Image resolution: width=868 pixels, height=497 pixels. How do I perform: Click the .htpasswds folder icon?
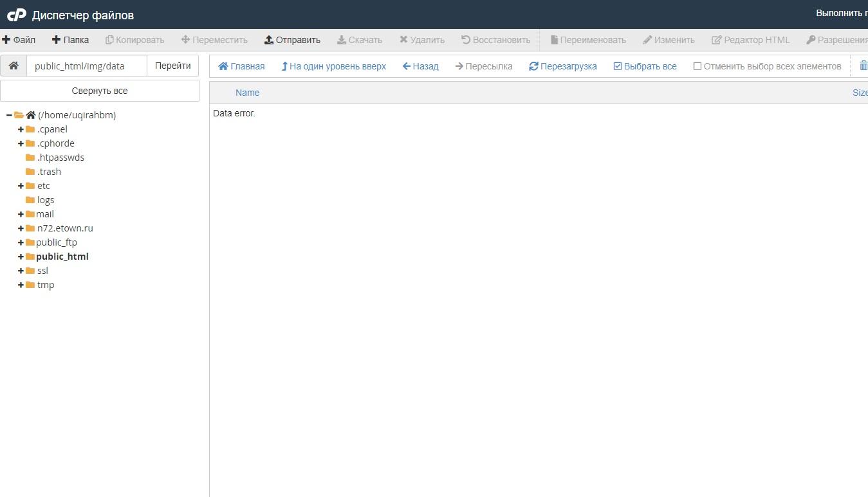[30, 158]
